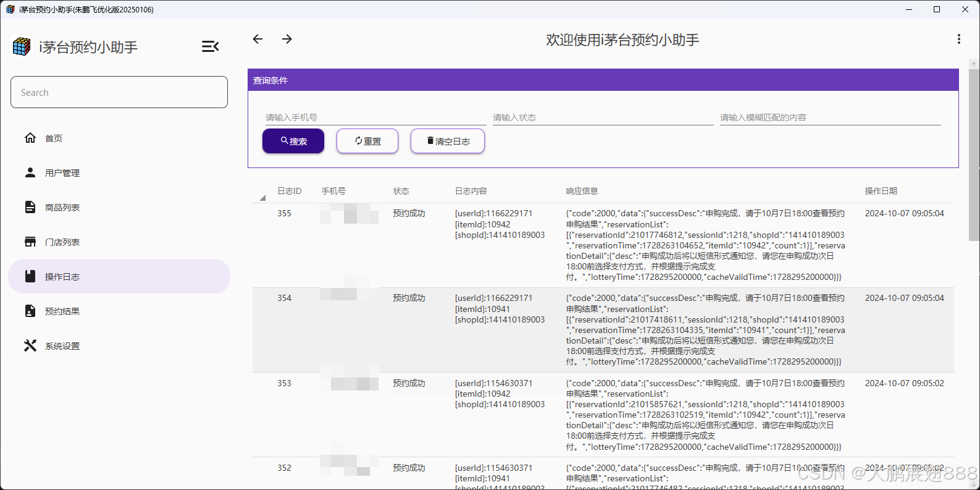Select log ID 353 cell
The height and width of the screenshot is (490, 980).
pyautogui.click(x=284, y=383)
